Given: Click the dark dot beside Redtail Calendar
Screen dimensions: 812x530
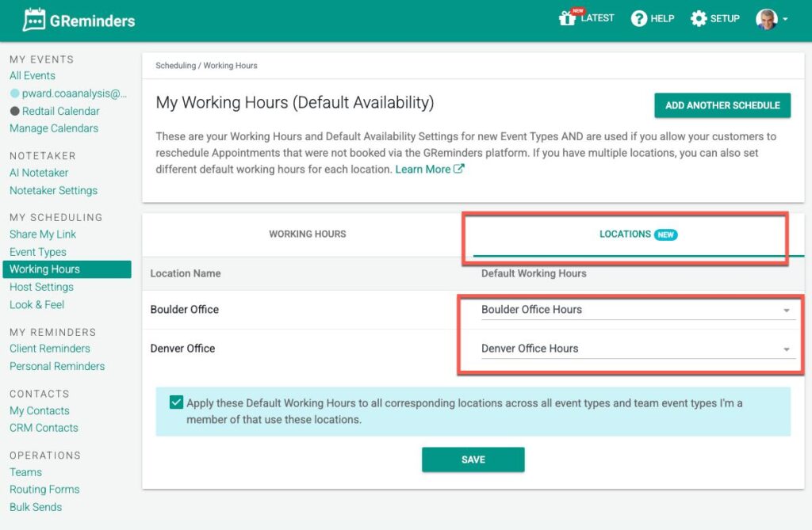Looking at the screenshot, I should click(14, 112).
